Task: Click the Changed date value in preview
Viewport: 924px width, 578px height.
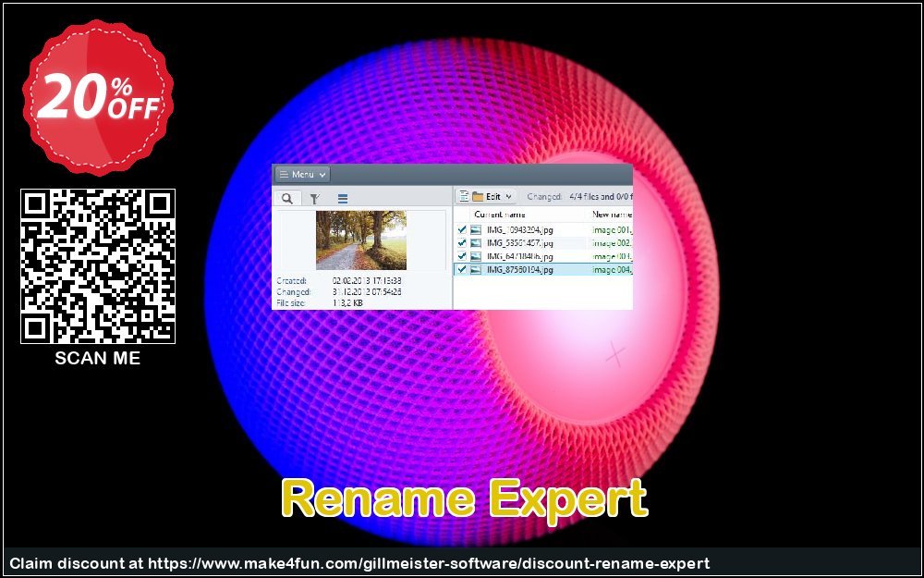Action: (x=367, y=292)
